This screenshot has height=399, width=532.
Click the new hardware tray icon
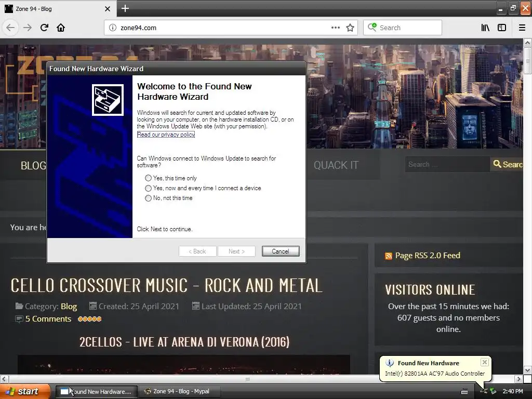(484, 392)
